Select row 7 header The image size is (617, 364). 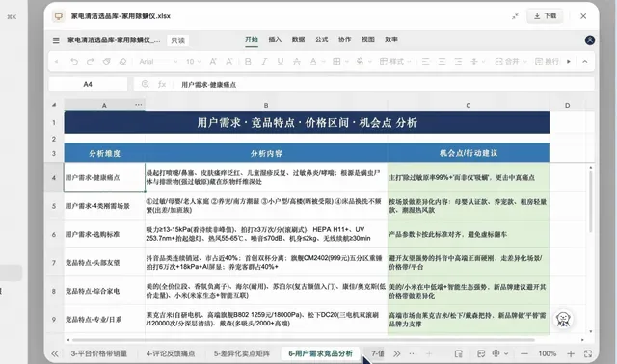click(x=54, y=262)
